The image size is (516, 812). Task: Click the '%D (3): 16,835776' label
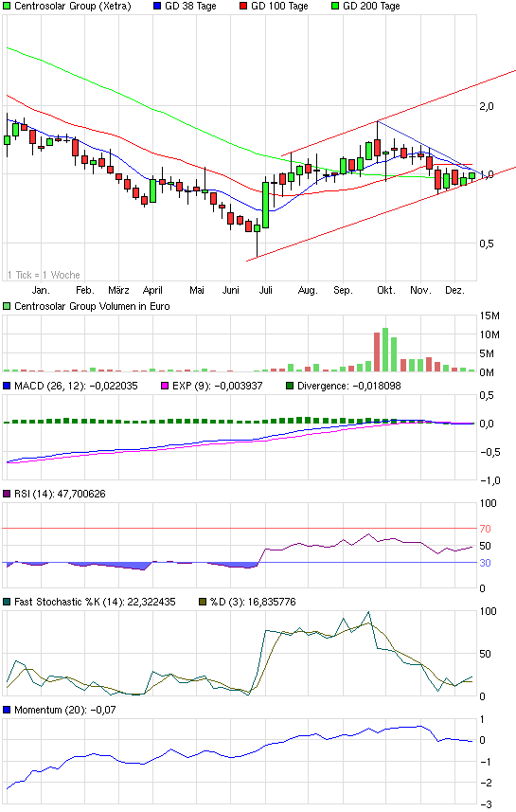click(x=253, y=602)
